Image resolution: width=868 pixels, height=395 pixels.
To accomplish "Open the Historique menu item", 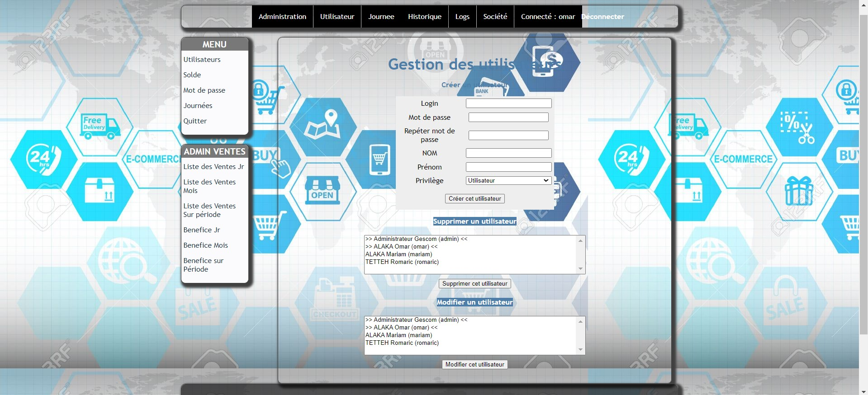I will coord(424,17).
